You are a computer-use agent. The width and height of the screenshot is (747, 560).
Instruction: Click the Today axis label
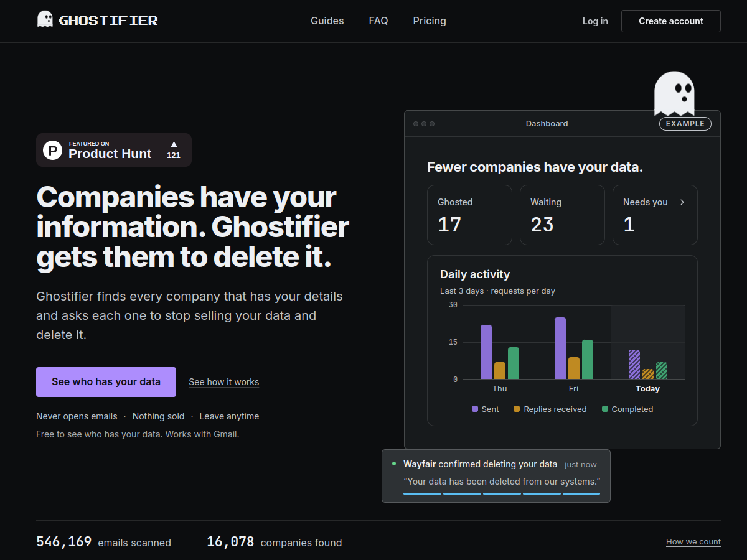point(647,389)
